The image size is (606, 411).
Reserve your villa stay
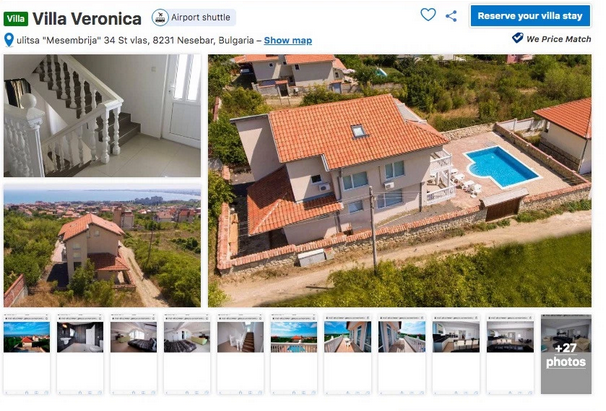[530, 16]
